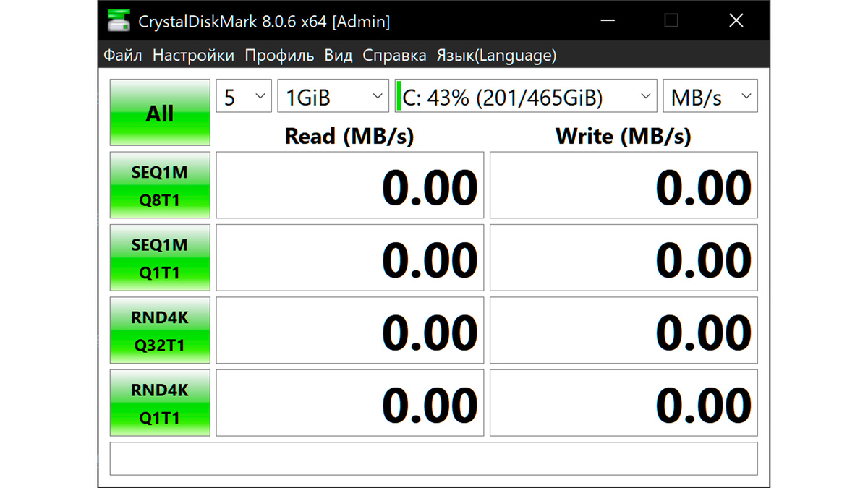The height and width of the screenshot is (488, 868).
Task: Expand the test count dropdown showing 5
Action: click(x=244, y=96)
